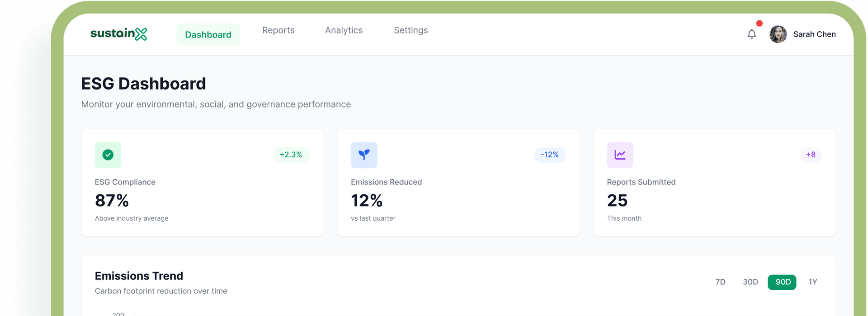
Task: Open the Analytics section
Action: click(x=344, y=30)
